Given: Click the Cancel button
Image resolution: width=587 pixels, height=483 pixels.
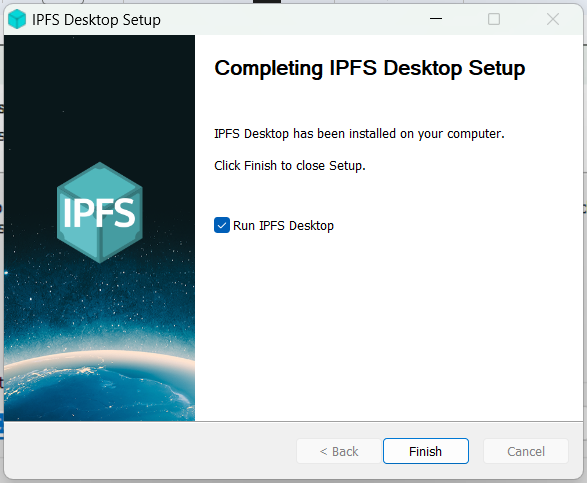Looking at the screenshot, I should point(526,451).
